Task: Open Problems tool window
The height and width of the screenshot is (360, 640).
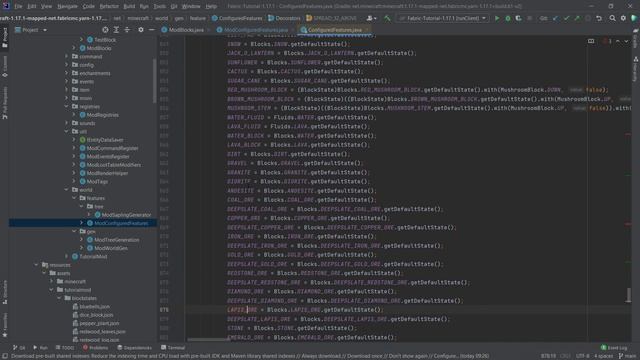Action: pyautogui.click(x=95, y=348)
